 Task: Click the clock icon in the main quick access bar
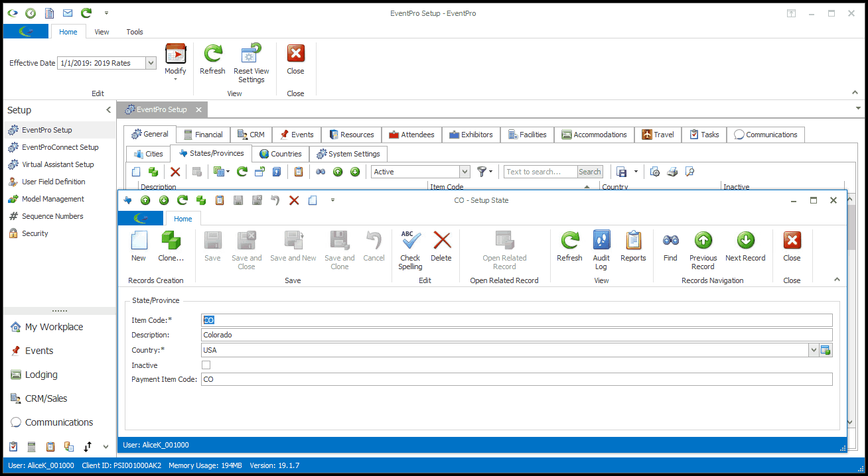(x=31, y=13)
